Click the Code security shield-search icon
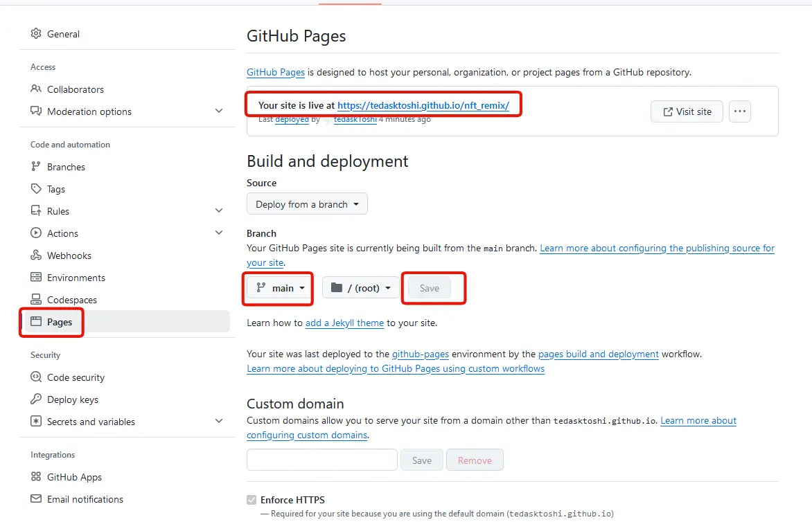The height and width of the screenshot is (522, 812). coord(36,377)
